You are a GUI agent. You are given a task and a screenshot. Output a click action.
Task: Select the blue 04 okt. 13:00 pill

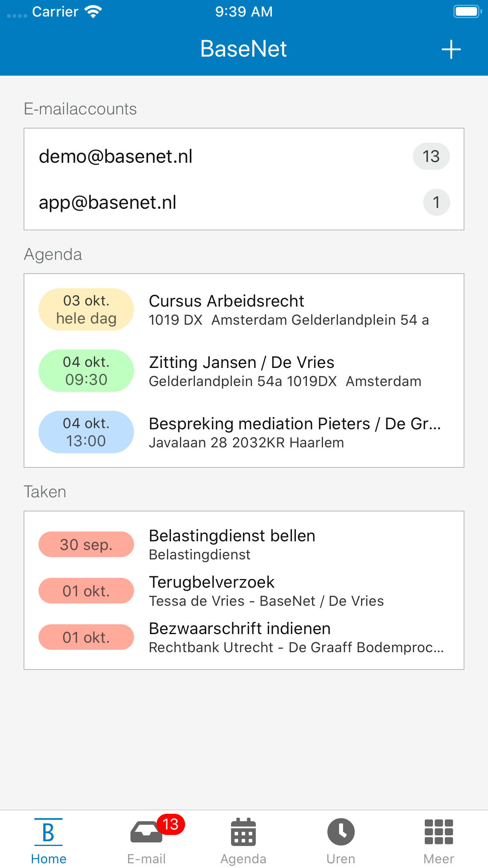[86, 432]
